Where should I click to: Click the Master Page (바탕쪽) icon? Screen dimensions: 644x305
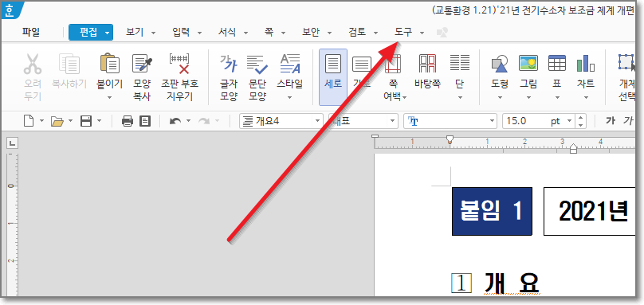(427, 64)
